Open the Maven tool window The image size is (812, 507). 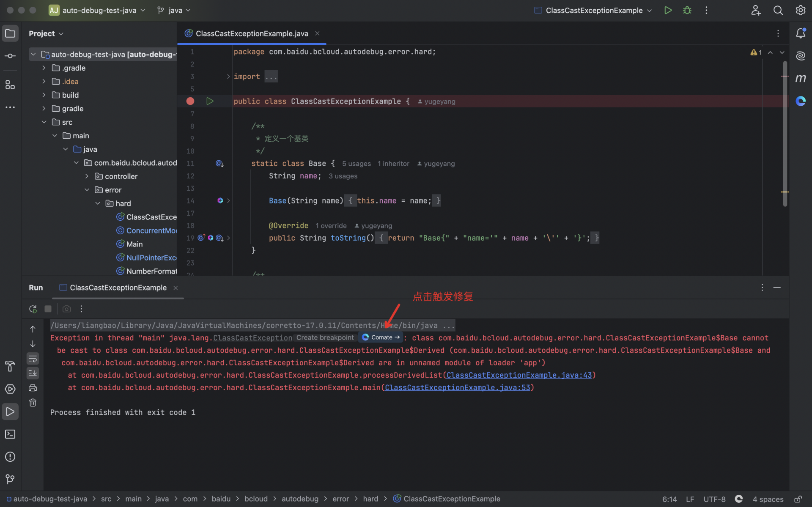coord(801,78)
